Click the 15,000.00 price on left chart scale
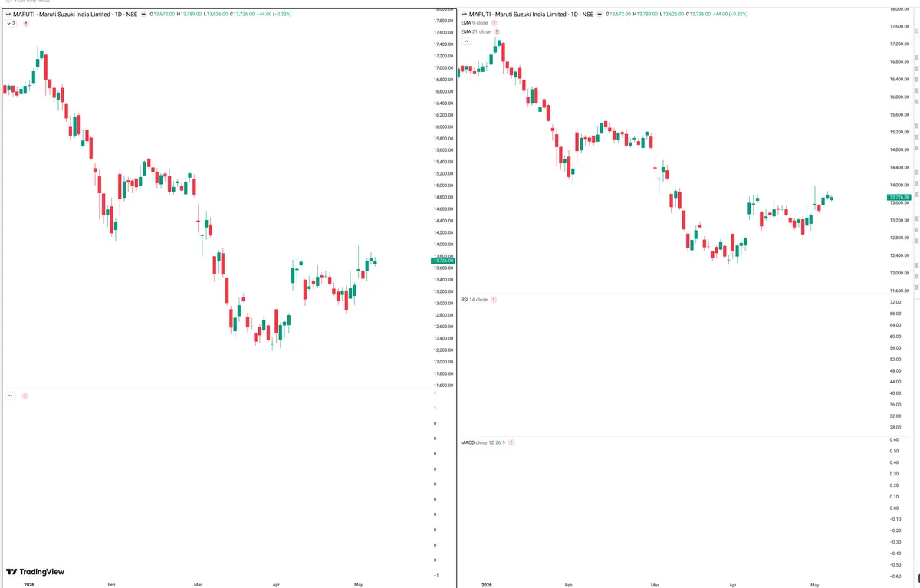 pyautogui.click(x=444, y=186)
